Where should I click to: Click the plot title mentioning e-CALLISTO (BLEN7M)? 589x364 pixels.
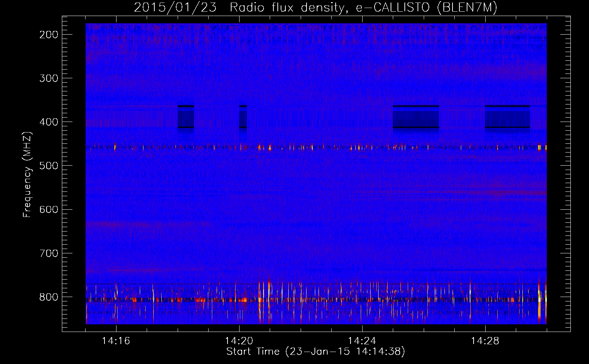(316, 8)
